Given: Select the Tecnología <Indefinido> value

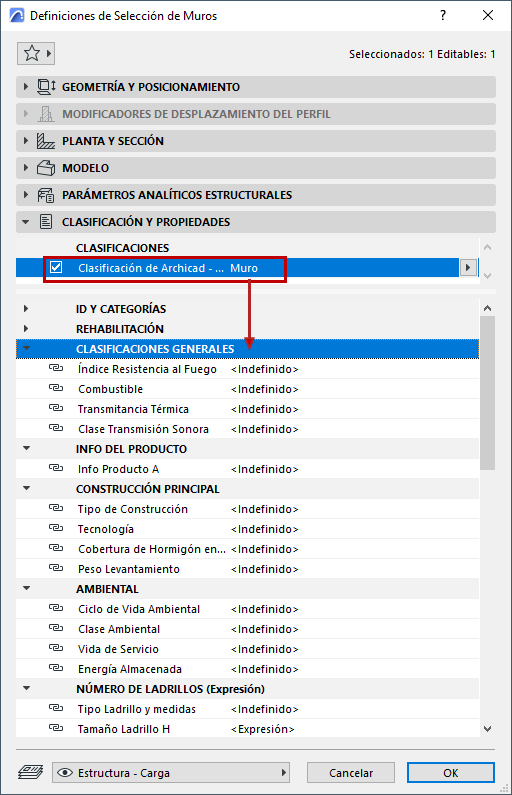Looking at the screenshot, I should (265, 529).
